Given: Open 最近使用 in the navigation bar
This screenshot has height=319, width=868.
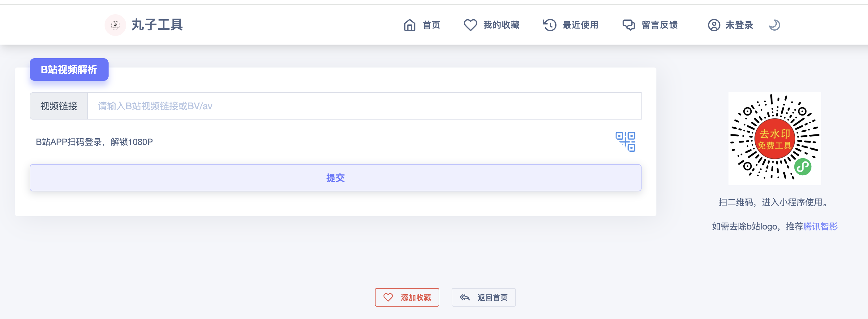Looking at the screenshot, I should (580, 25).
